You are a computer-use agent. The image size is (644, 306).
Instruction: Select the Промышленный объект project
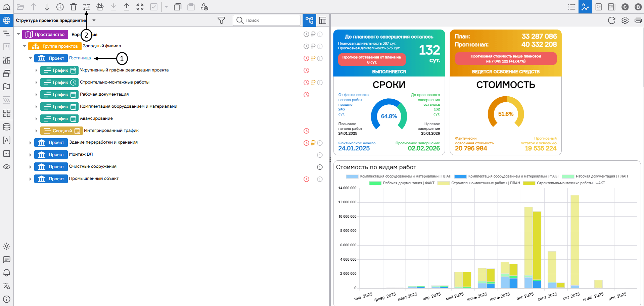pyautogui.click(x=94, y=178)
